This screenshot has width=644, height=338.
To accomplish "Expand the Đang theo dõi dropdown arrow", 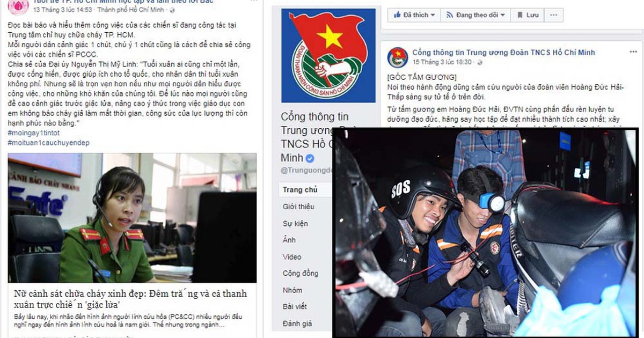I will [503, 15].
